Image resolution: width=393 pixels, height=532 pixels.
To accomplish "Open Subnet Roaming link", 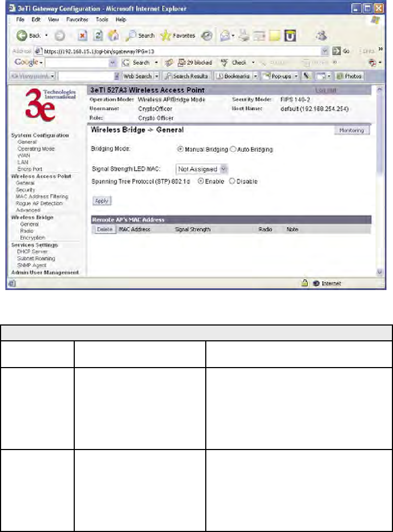I will [x=36, y=258].
